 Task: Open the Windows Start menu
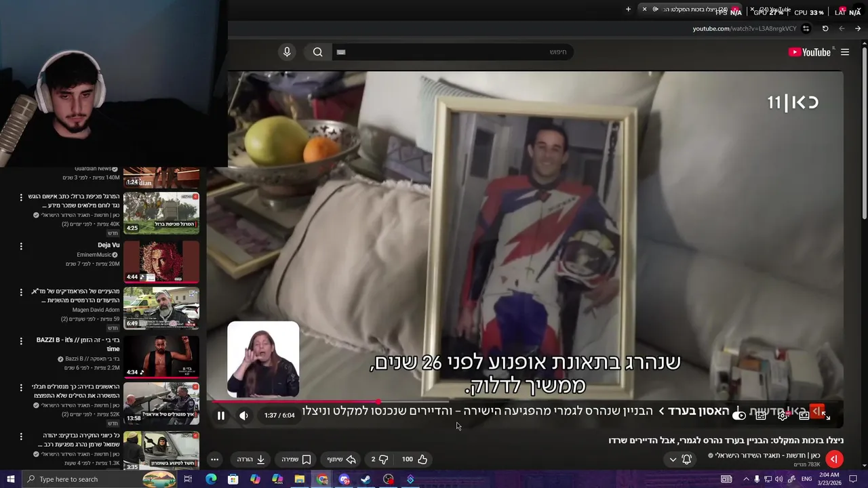pyautogui.click(x=10, y=479)
